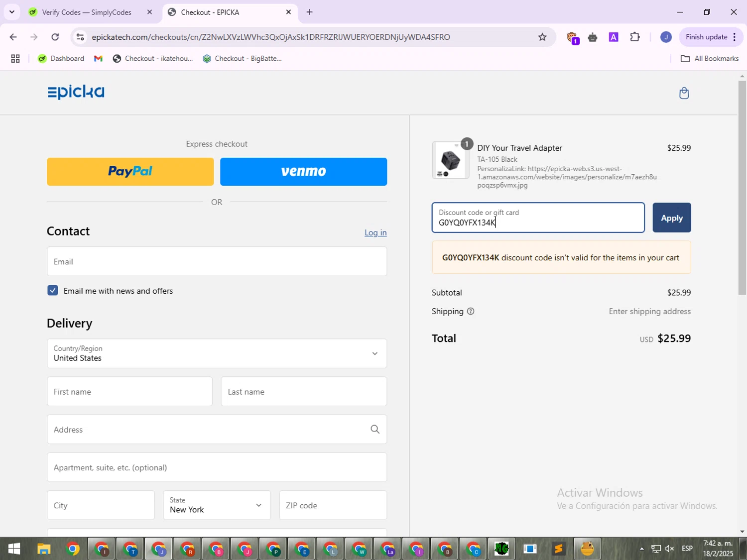This screenshot has height=560, width=747.
Task: Click the Apartment, suite field
Action: point(217,467)
